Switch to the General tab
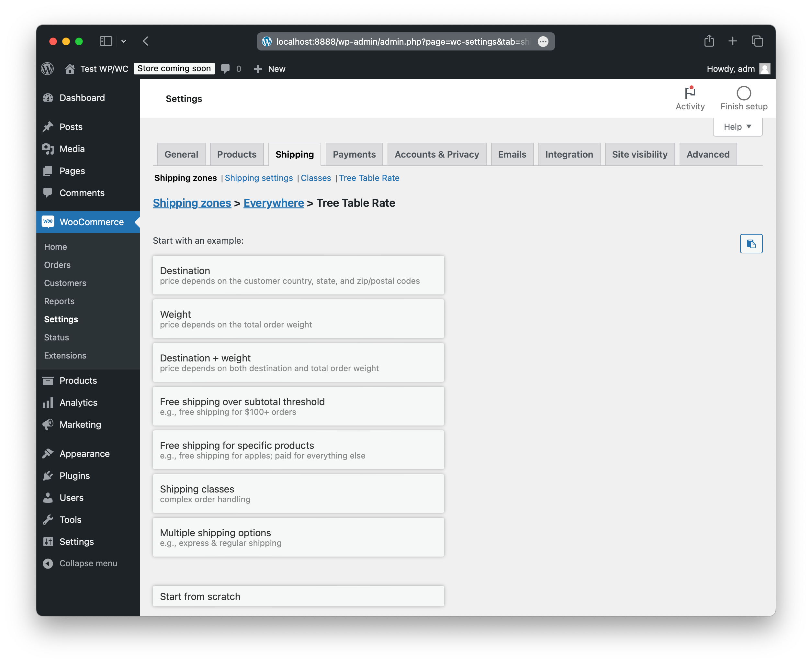This screenshot has width=812, height=664. [x=181, y=154]
